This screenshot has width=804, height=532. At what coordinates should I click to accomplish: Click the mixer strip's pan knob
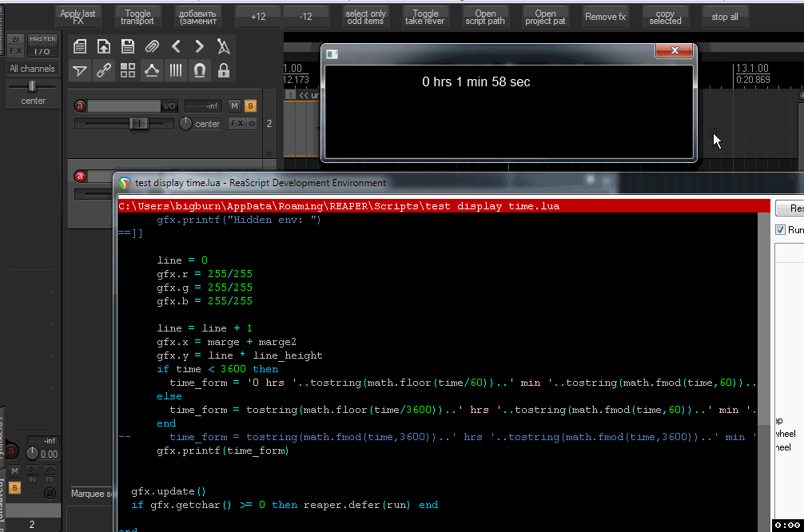[x=32, y=453]
